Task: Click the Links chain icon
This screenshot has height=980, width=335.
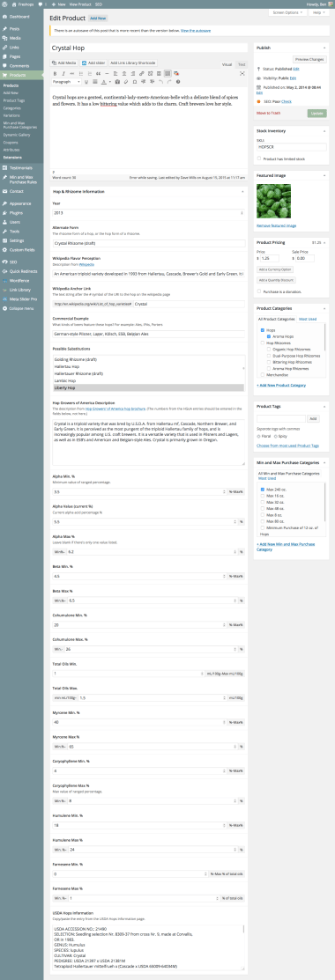Action: coord(5,48)
